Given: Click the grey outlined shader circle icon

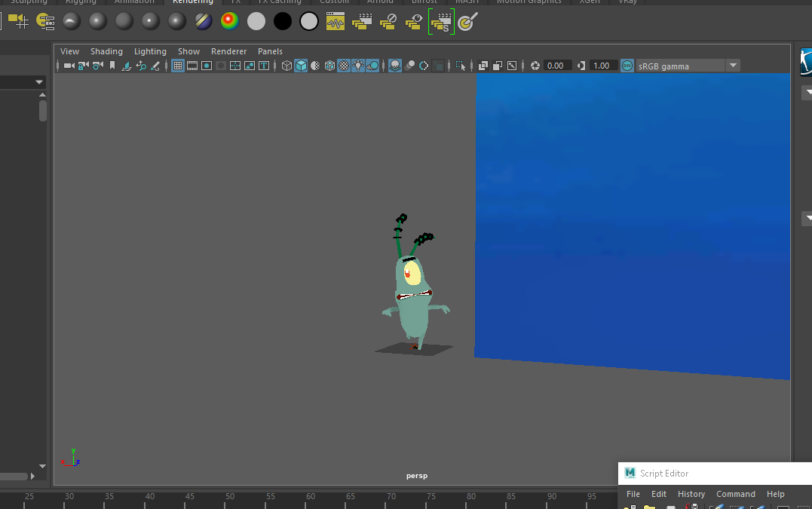Looking at the screenshot, I should click(x=309, y=21).
